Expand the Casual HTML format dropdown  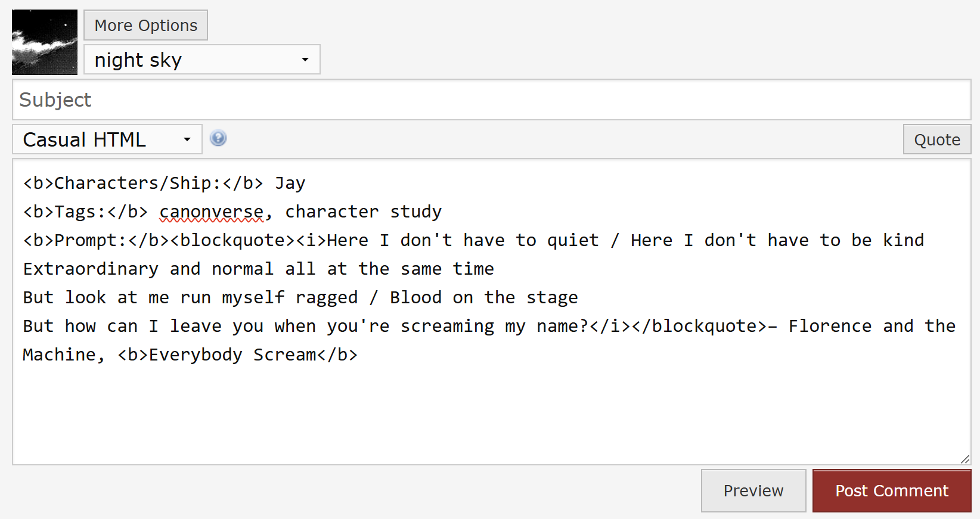tap(107, 139)
